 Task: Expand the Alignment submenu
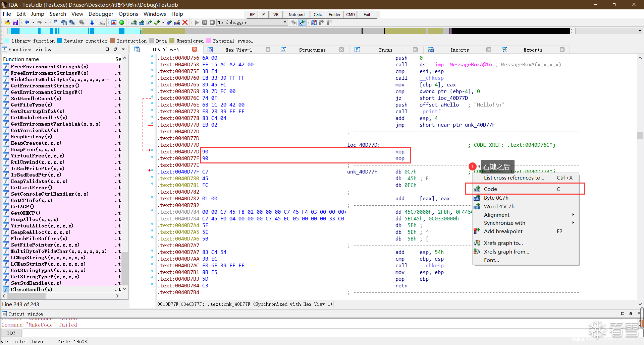[573, 215]
